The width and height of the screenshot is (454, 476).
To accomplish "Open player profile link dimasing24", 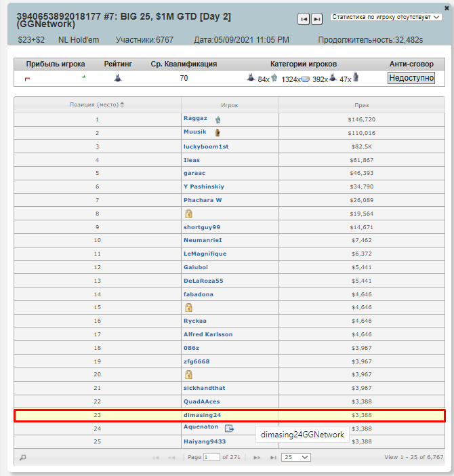I will click(x=202, y=415).
